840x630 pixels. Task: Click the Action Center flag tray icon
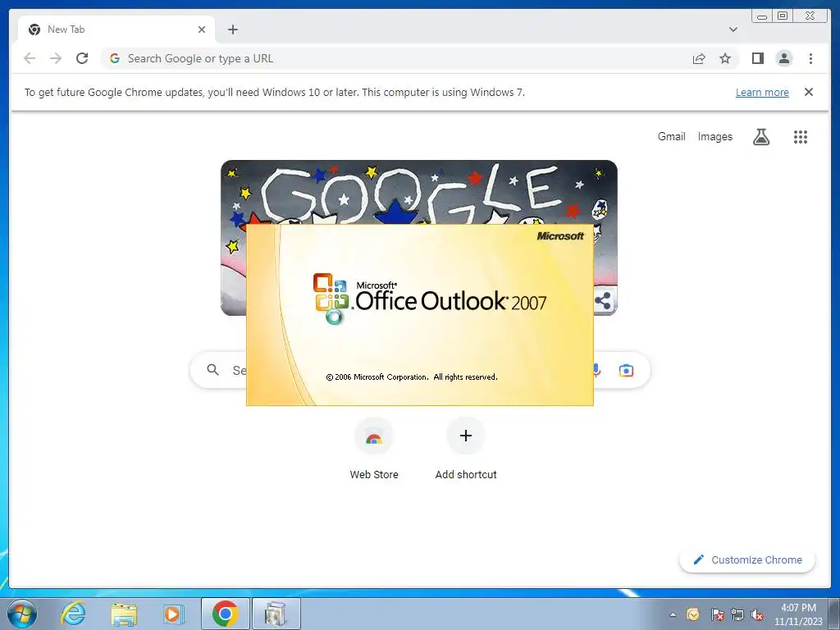click(717, 614)
